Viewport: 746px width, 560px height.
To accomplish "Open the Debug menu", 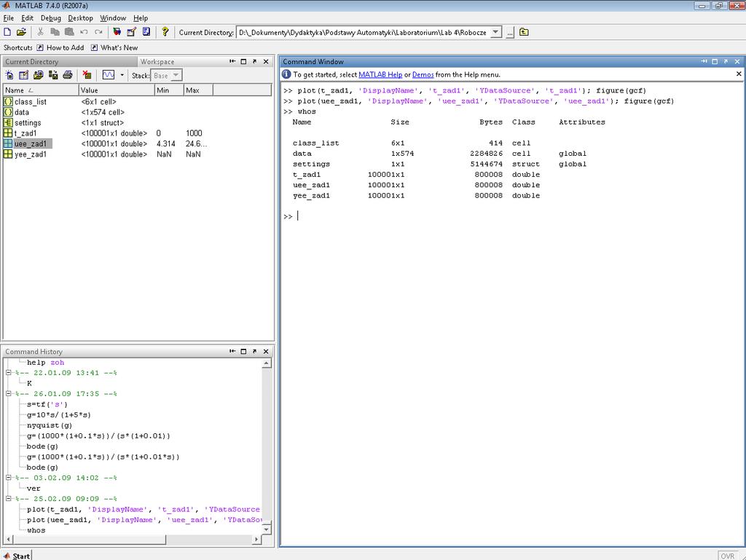I will [51, 18].
